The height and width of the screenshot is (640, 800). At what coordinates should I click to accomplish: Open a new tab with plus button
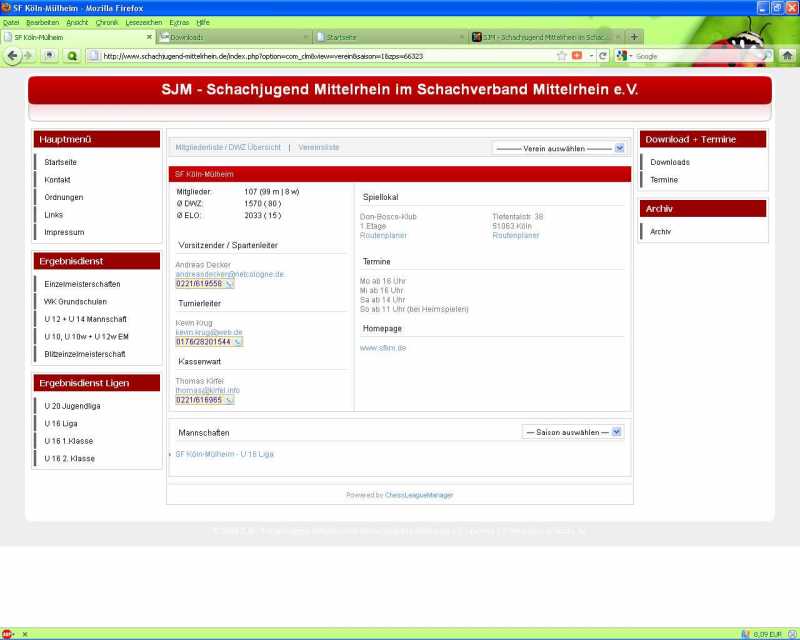634,37
